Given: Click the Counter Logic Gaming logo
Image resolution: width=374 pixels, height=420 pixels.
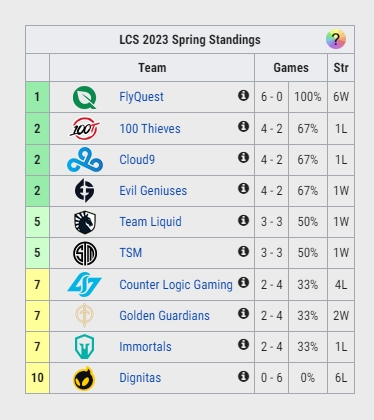Looking at the screenshot, I should (x=85, y=284).
